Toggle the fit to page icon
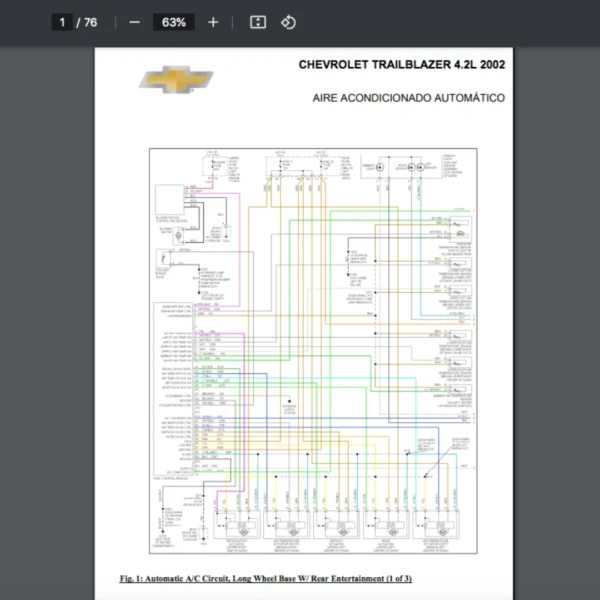This screenshot has width=600, height=600. pos(257,22)
